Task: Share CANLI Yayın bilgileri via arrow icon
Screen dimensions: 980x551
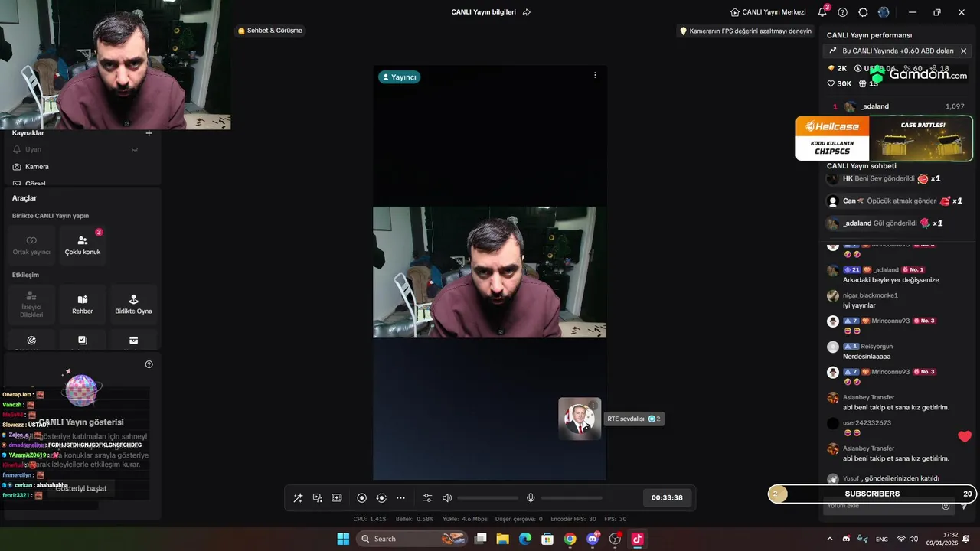Action: tap(527, 12)
